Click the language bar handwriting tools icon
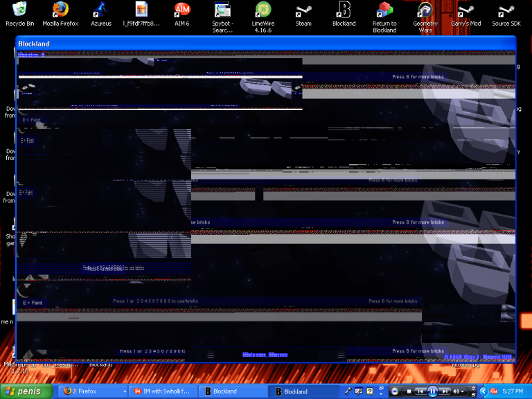This screenshot has height=399, width=532. tap(359, 391)
